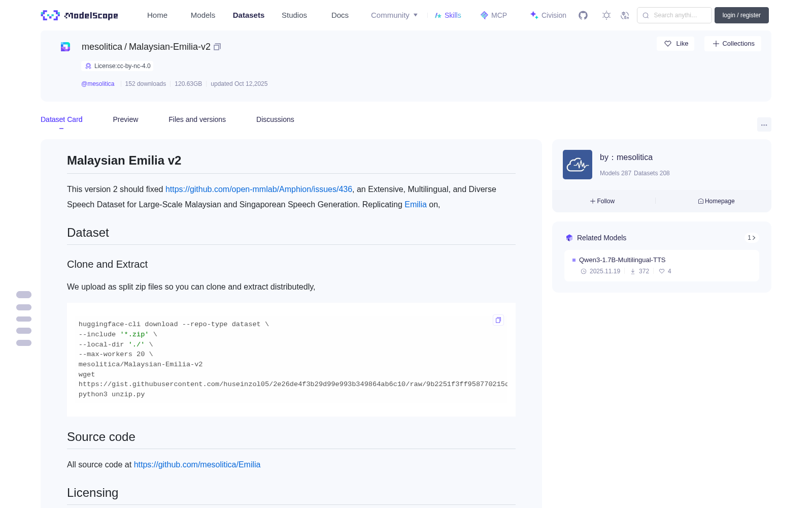Click the plus icon on Collections
The width and height of the screenshot is (812, 508).
click(716, 44)
